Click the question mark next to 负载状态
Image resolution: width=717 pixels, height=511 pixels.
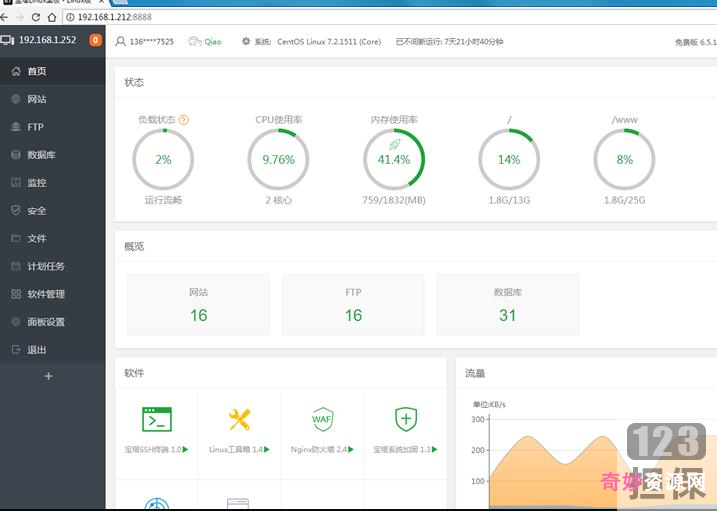(183, 120)
